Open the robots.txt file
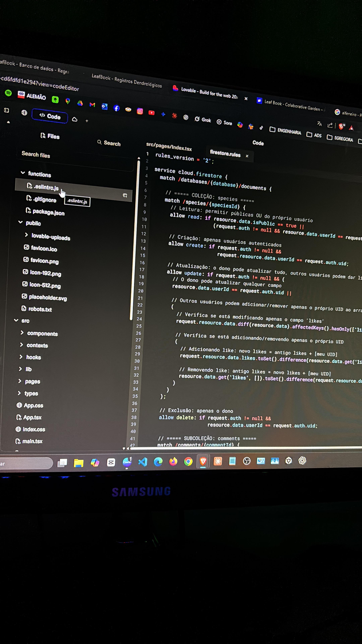This screenshot has width=362, height=644. (x=37, y=309)
